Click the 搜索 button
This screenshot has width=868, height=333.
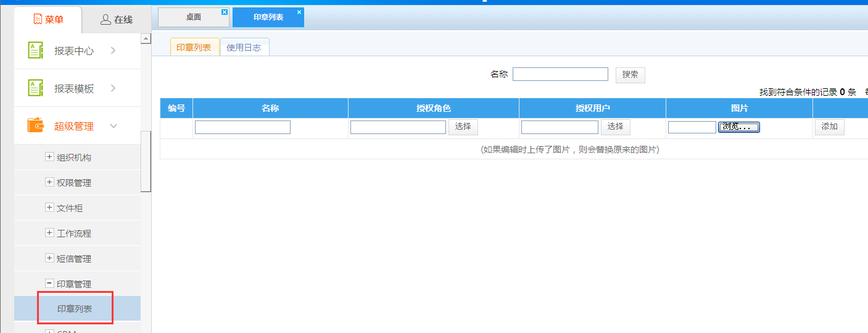tap(630, 75)
